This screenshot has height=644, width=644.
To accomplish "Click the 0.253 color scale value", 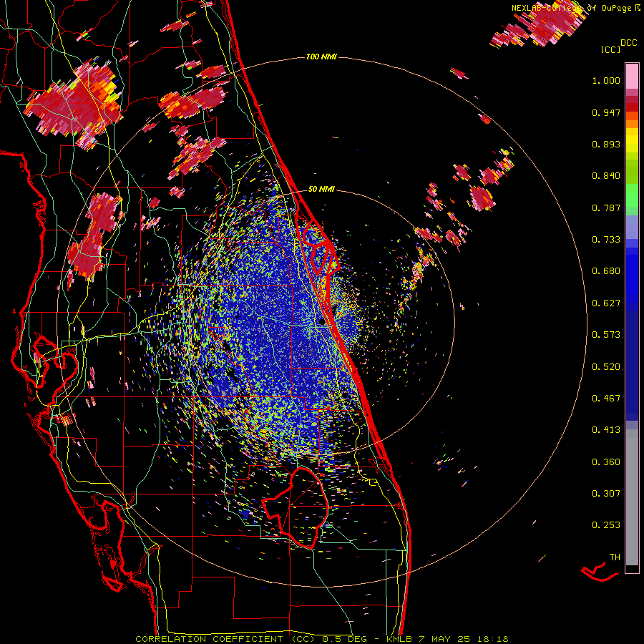I will 606,525.
